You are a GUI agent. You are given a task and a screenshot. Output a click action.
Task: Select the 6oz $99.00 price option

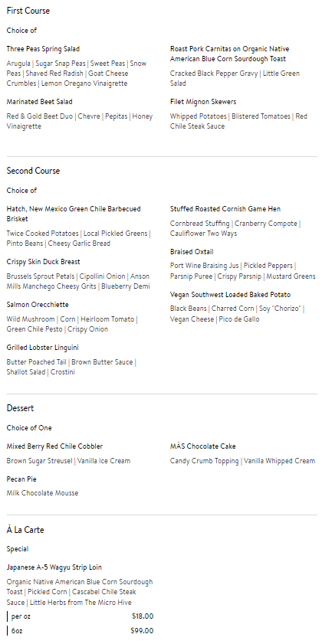pos(80,630)
